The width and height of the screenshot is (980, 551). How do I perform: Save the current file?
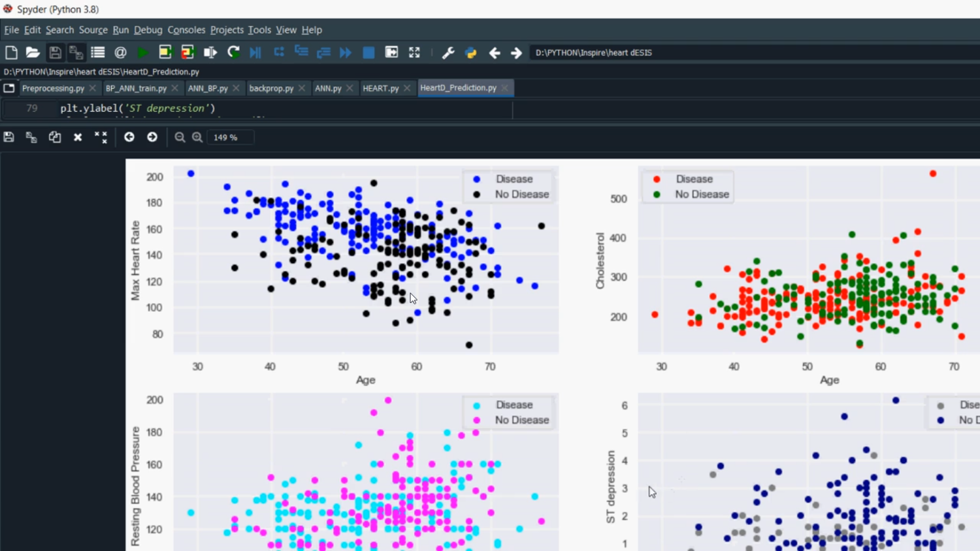click(x=55, y=53)
